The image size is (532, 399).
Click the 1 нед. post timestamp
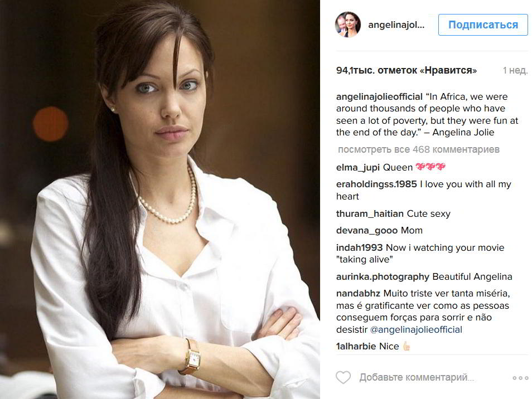[x=515, y=71]
